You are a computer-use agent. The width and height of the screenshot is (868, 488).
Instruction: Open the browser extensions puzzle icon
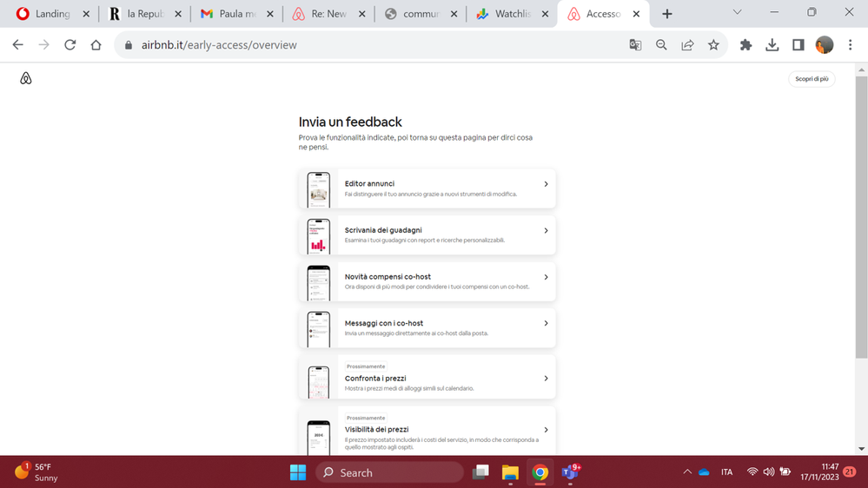coord(745,45)
